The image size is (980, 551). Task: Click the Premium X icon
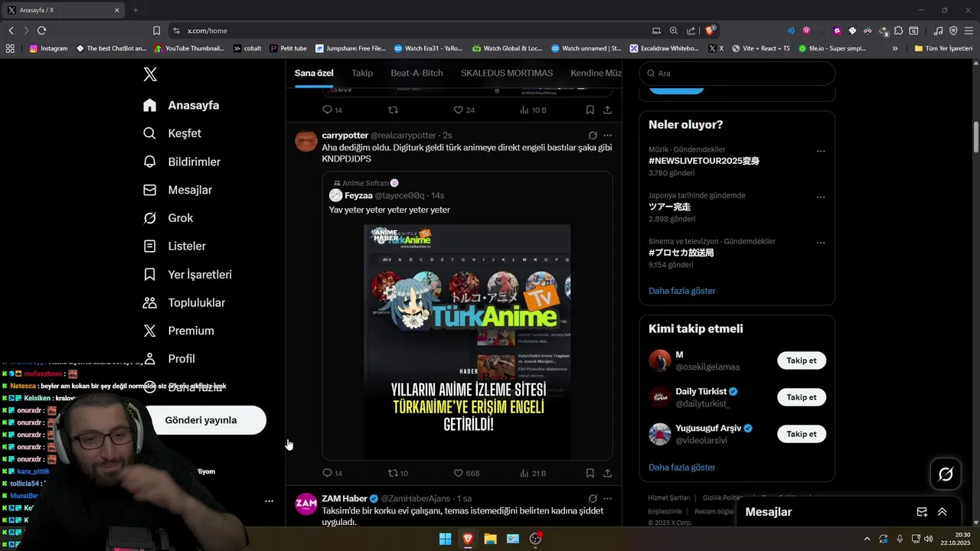point(150,331)
